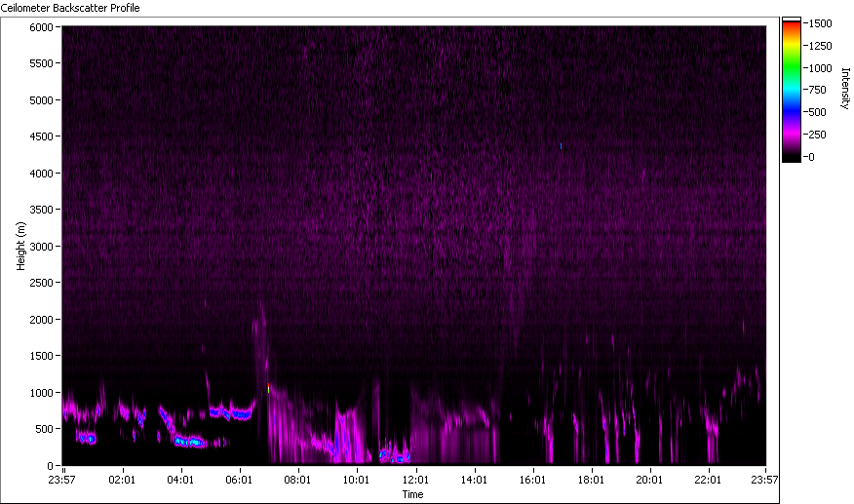Click the 23:57 start time label
Image resolution: width=854 pixels, height=504 pixels.
(x=61, y=480)
